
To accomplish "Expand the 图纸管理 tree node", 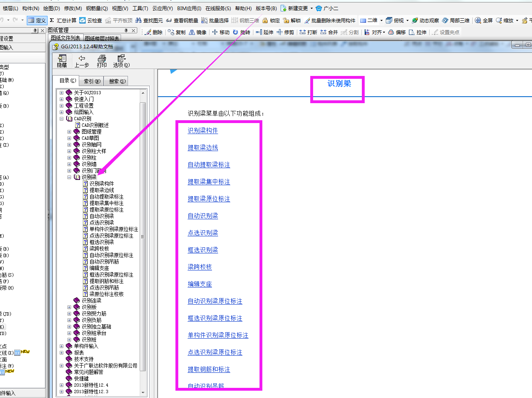I will click(x=69, y=132).
